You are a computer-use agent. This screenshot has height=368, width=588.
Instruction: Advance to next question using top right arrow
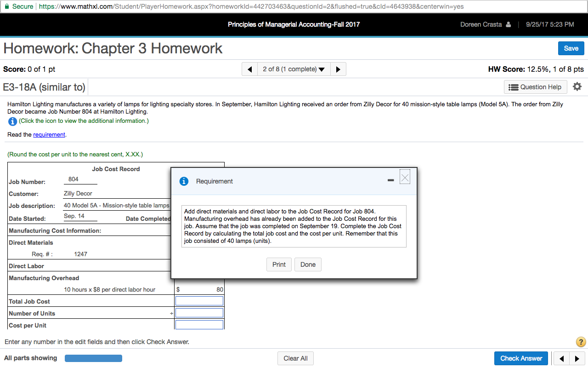coord(338,69)
